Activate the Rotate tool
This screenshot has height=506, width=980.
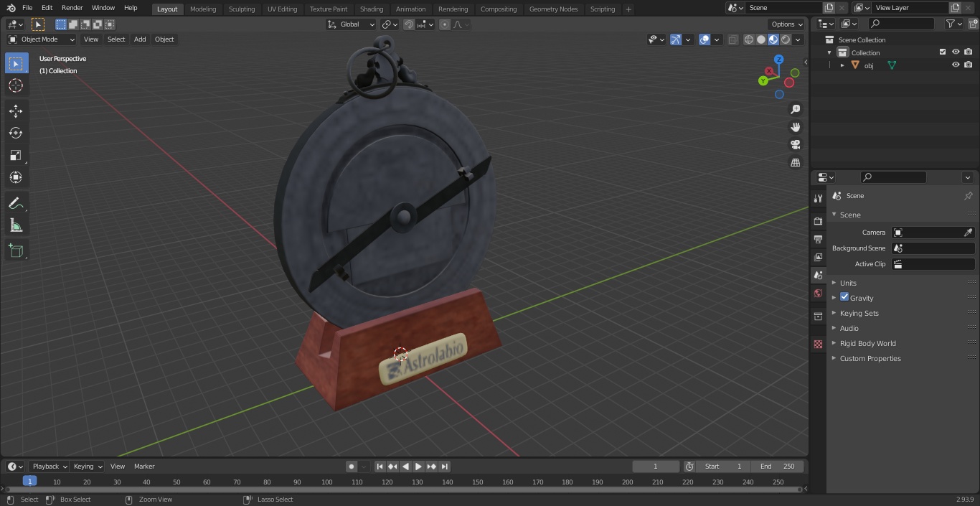pyautogui.click(x=16, y=133)
